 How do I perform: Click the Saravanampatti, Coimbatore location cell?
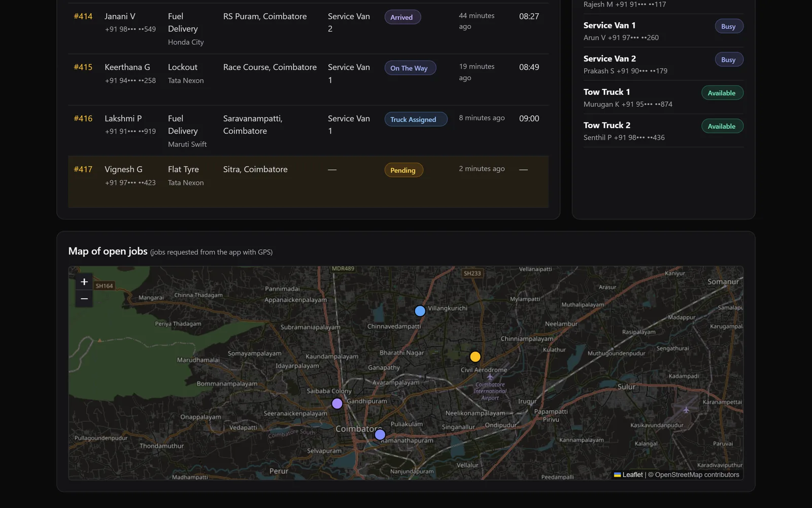coord(253,124)
